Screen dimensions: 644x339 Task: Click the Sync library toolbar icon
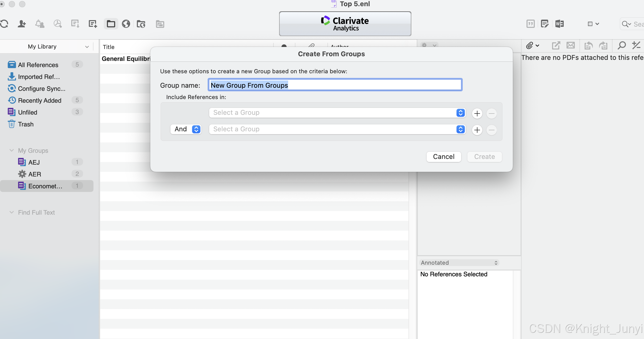pos(4,24)
